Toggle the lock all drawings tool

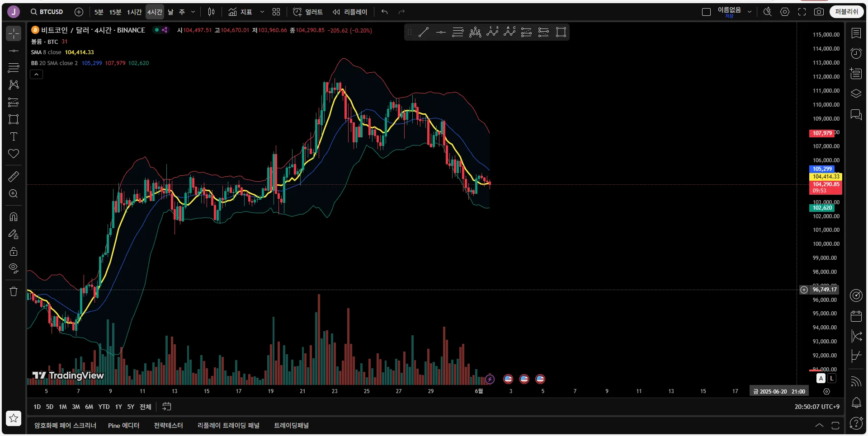tap(14, 251)
